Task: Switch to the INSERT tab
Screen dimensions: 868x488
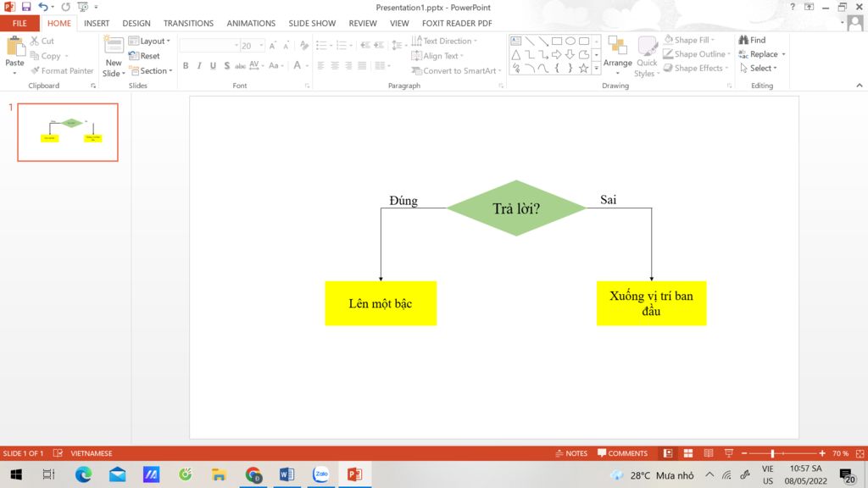Action: pos(97,23)
